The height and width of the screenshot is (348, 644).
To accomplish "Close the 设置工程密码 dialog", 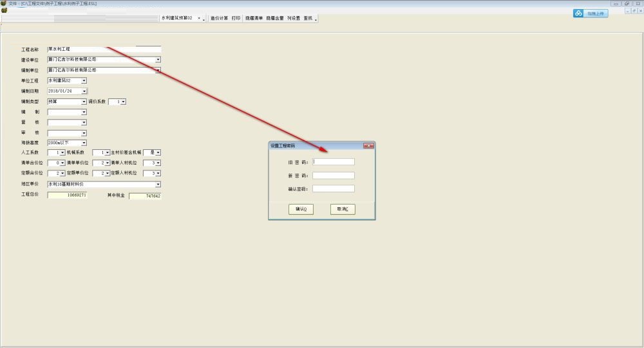I will click(368, 146).
